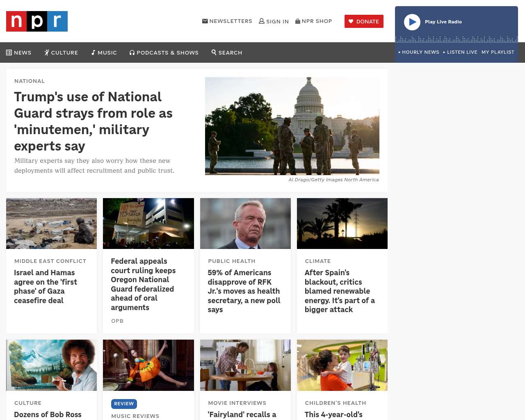Read the This 4-year-old's story
Image resolution: width=525 pixels, height=420 pixels.
point(333,415)
